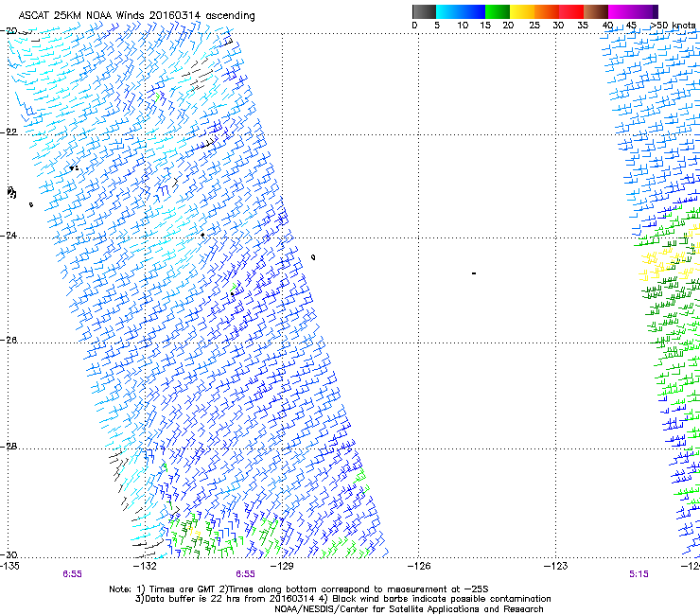The image size is (700, 615).
Task: Click the latitude label '-26'
Action: pos(9,341)
